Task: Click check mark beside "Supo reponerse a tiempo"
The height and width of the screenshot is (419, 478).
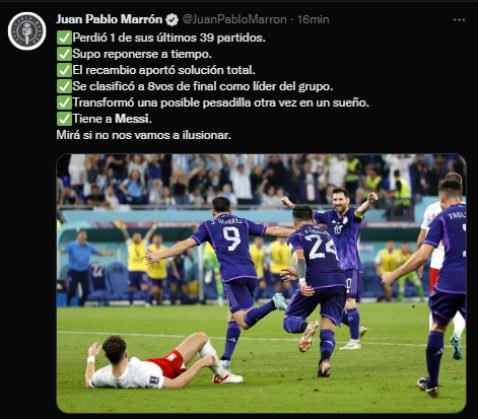Action: pyautogui.click(x=64, y=54)
